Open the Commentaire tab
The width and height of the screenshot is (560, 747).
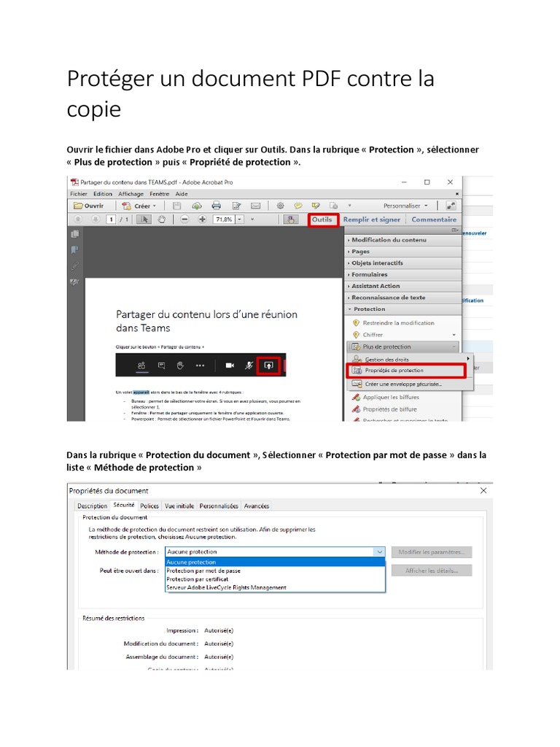tap(434, 220)
